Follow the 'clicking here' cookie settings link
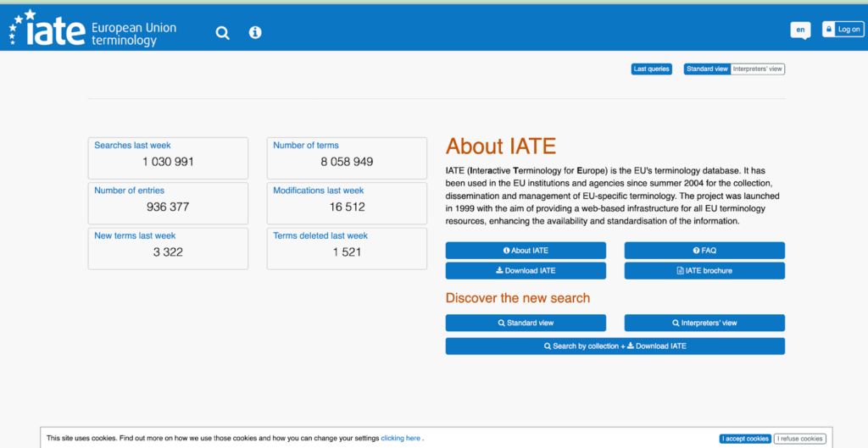This screenshot has width=868, height=448. [x=400, y=439]
